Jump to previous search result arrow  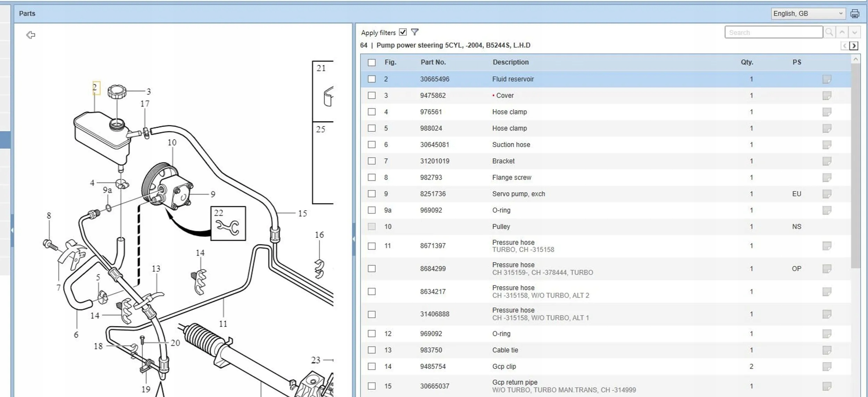842,32
